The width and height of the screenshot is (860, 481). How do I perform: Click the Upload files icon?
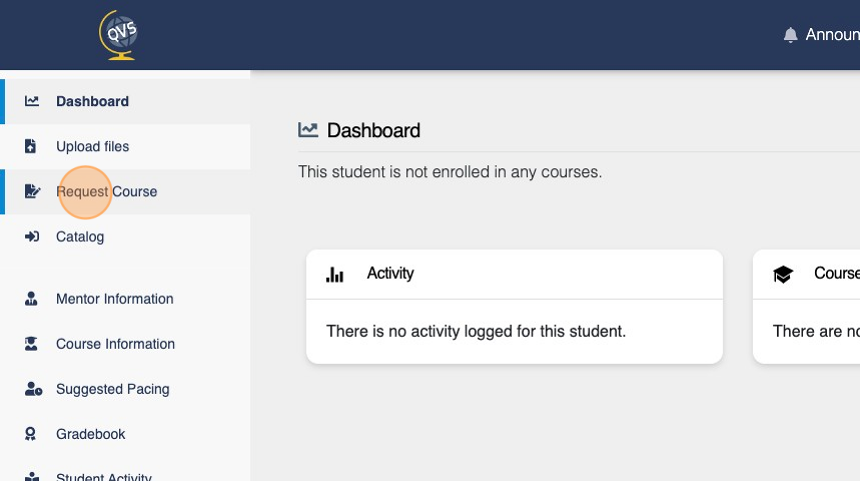click(x=31, y=147)
